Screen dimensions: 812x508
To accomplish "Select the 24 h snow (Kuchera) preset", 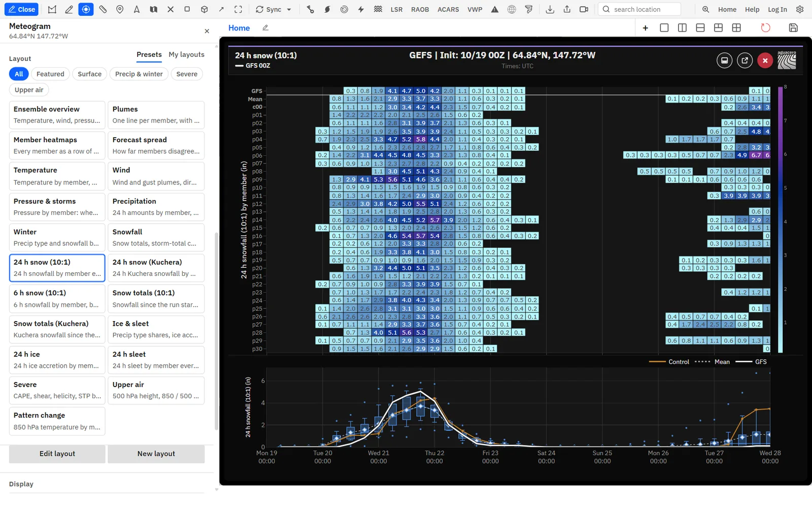I will tap(156, 268).
